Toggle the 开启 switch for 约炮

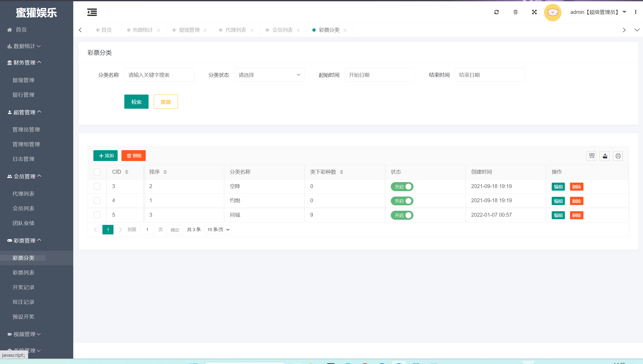tap(402, 201)
